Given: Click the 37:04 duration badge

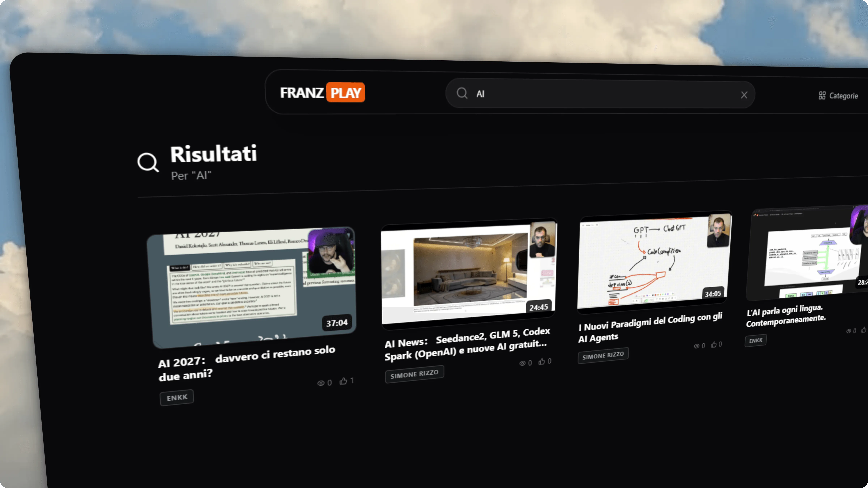Looking at the screenshot, I should click(337, 323).
